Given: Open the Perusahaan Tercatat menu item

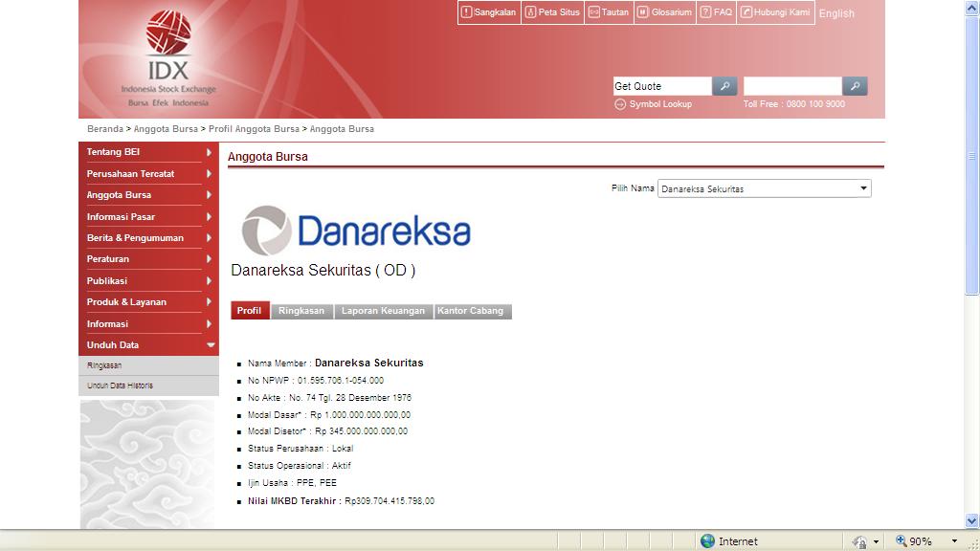Looking at the screenshot, I should (x=130, y=174).
